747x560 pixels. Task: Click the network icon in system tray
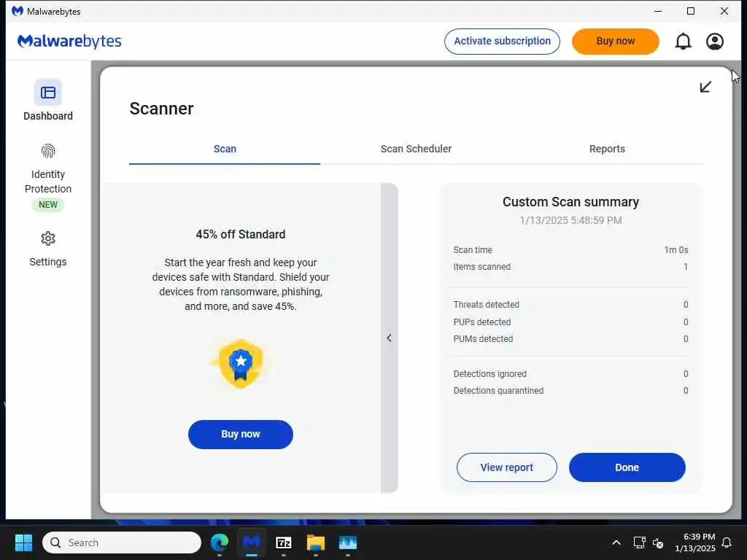[x=639, y=542]
